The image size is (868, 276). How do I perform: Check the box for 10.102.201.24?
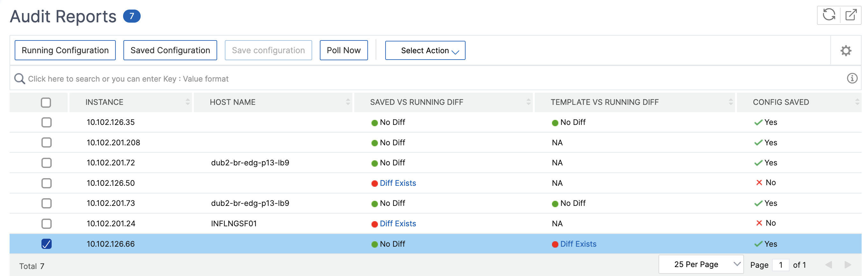pyautogui.click(x=47, y=223)
